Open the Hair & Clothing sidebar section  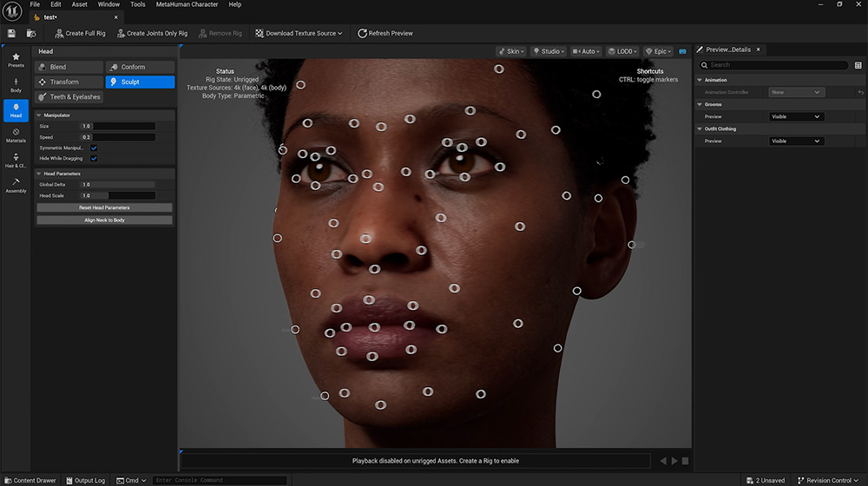click(x=16, y=161)
